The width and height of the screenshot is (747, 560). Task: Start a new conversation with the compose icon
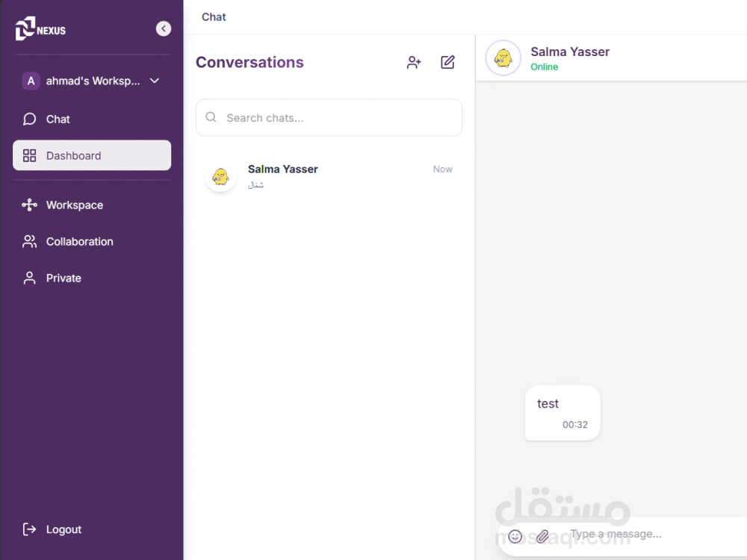pos(447,63)
